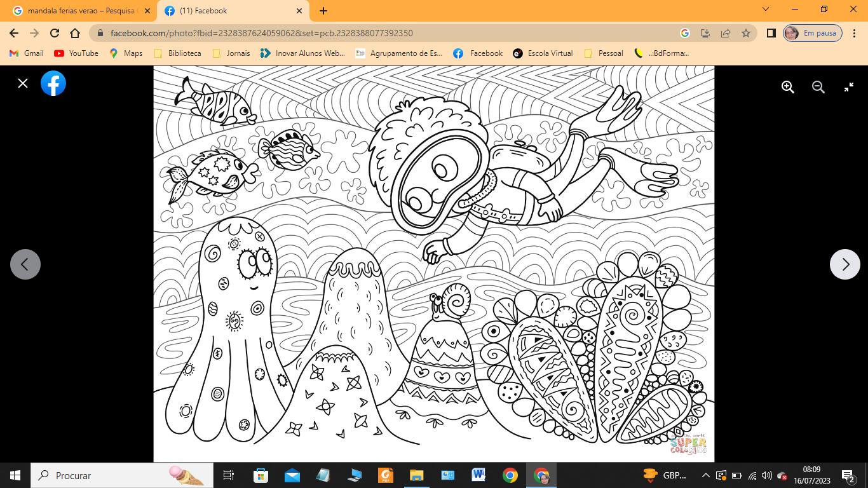Open the blue ID-card app on taskbar
The image size is (868, 488).
point(447,475)
